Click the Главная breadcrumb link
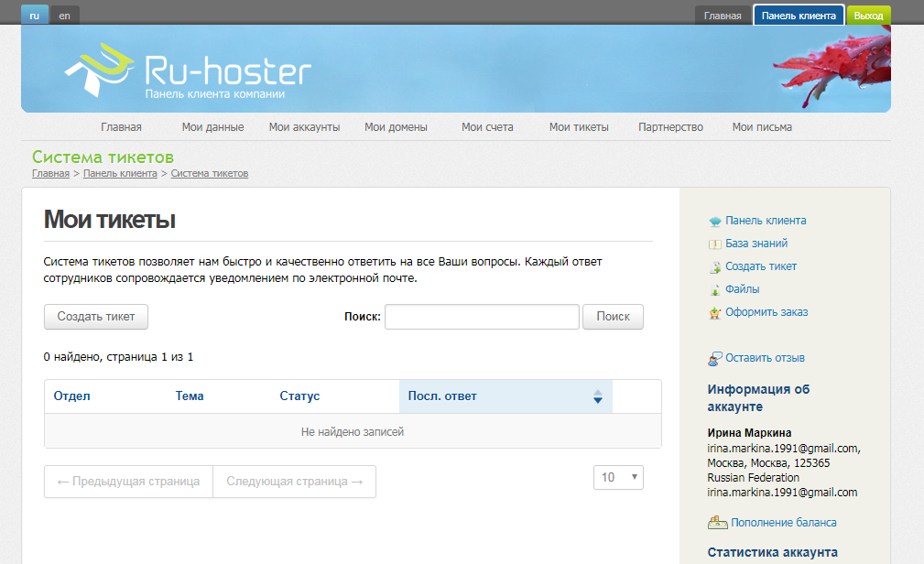This screenshot has width=924, height=564. pos(50,173)
